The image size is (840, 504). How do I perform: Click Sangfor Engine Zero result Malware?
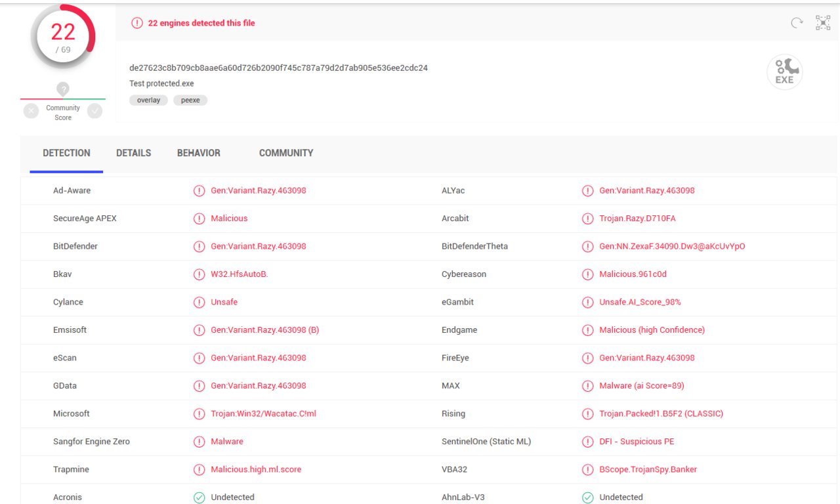(226, 442)
